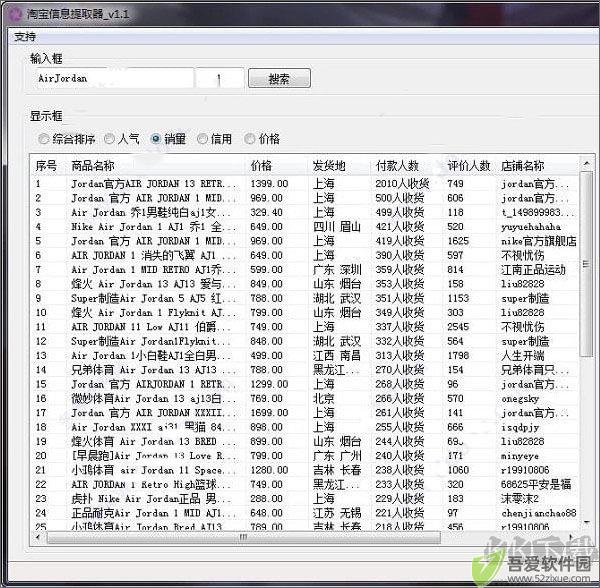Image resolution: width=600 pixels, height=588 pixels.
Task: Click price cell 1699.00
Action: pos(269,413)
